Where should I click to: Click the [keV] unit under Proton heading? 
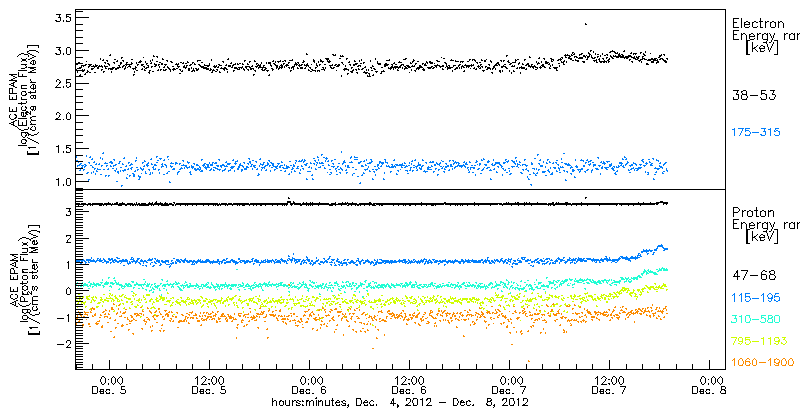[762, 237]
